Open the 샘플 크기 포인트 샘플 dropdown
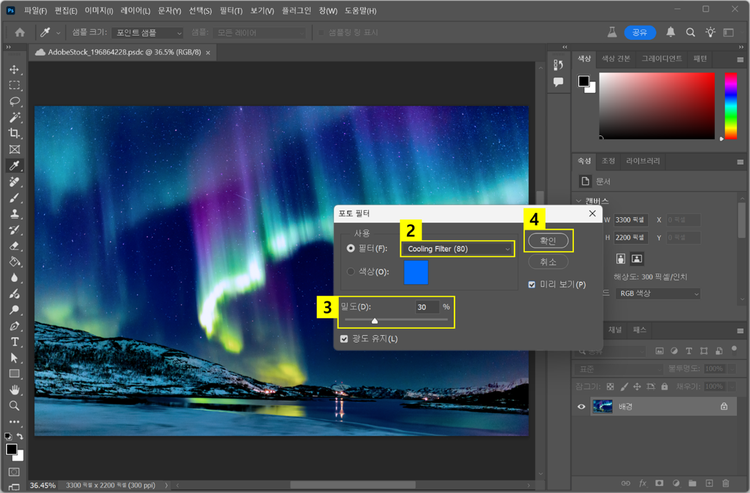This screenshot has height=493, width=750. [147, 33]
